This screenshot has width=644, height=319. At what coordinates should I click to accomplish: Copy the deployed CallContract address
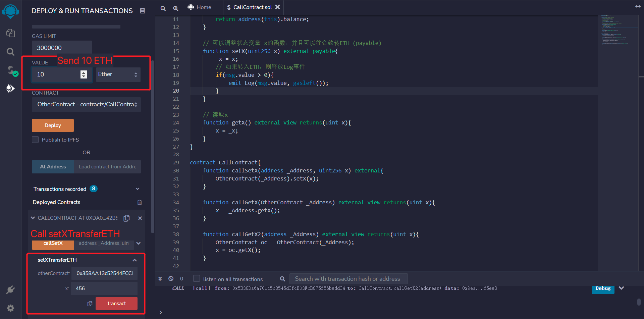126,218
